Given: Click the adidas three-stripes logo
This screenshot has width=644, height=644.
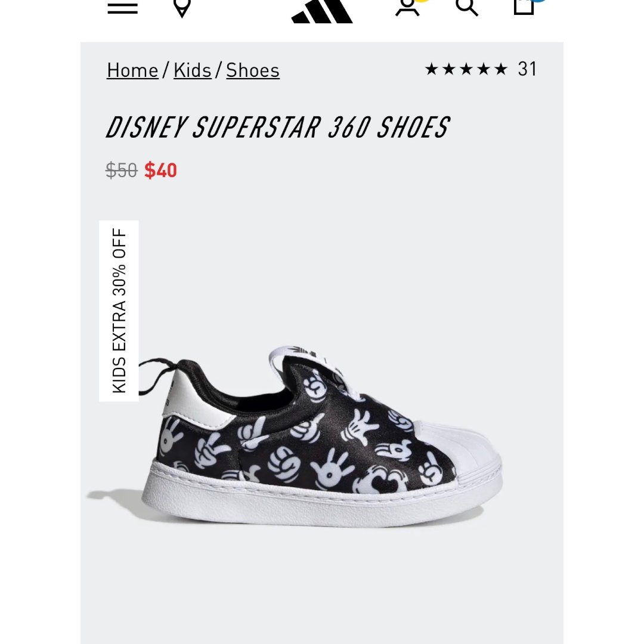Looking at the screenshot, I should [x=322, y=11].
